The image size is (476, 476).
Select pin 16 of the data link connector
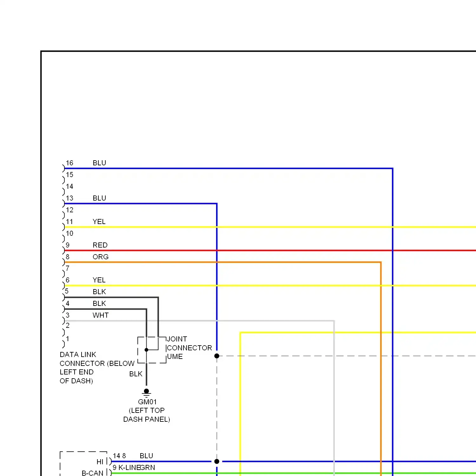69,163
